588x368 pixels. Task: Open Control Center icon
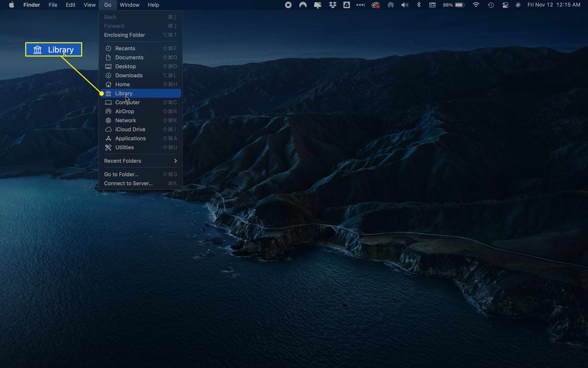point(505,5)
